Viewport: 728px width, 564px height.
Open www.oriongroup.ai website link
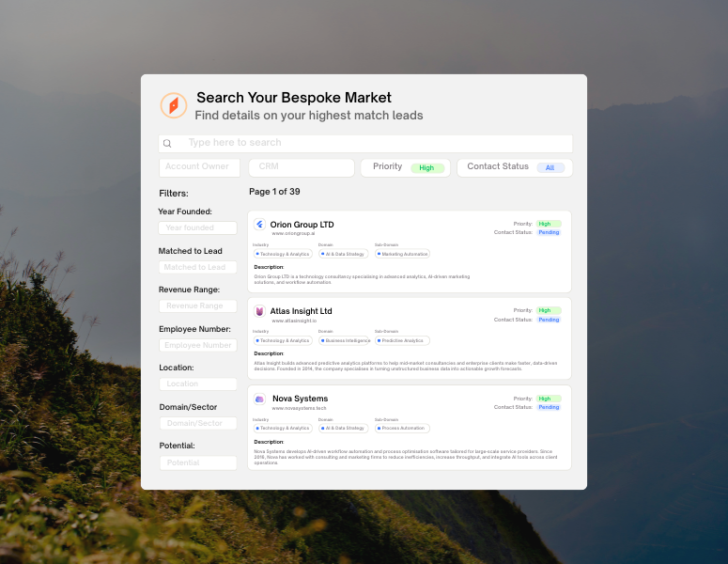click(293, 233)
